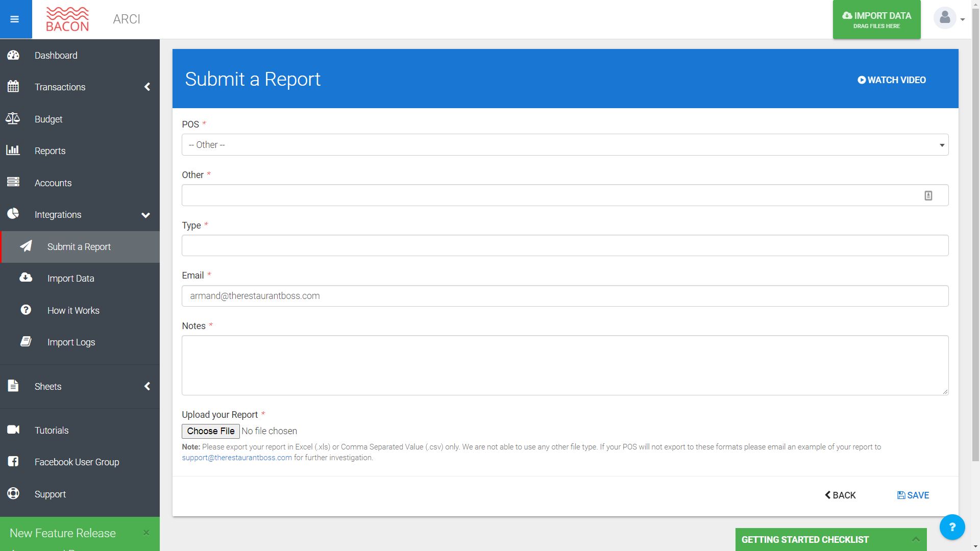Go to Import Logs menu item

[71, 342]
